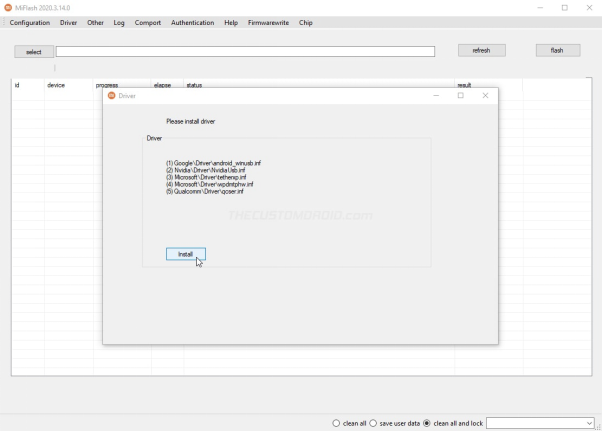Click the flash button
Viewport: 602px width, 431px height.
557,50
